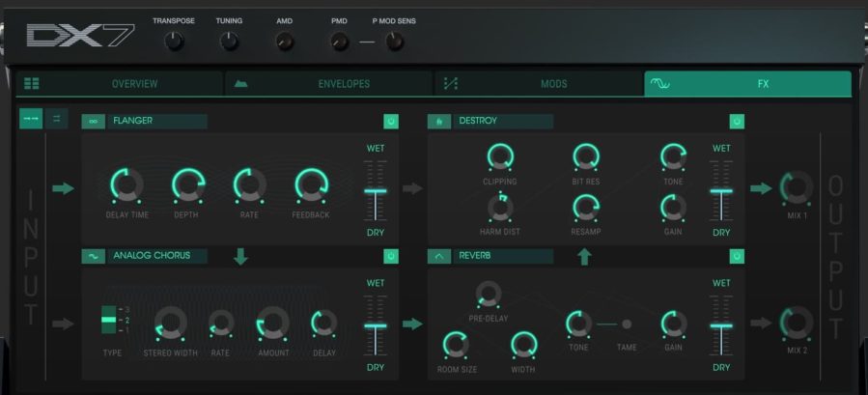Open the REVERB effect selector

(503, 256)
